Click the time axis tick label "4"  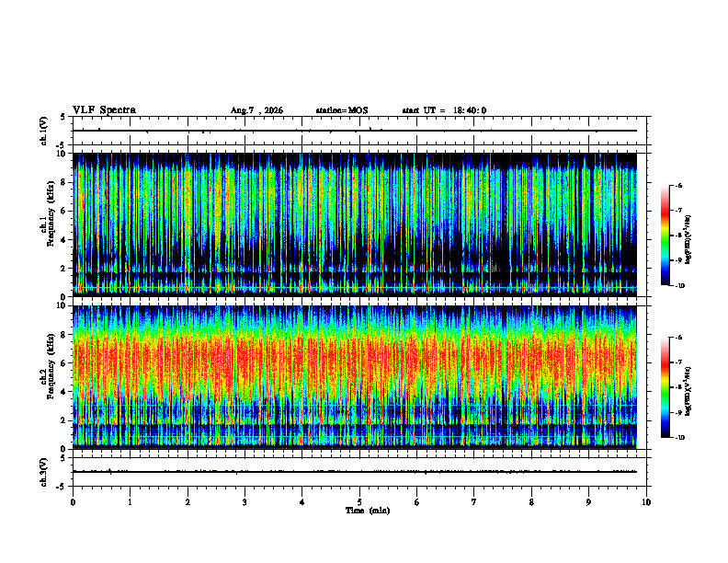302,502
